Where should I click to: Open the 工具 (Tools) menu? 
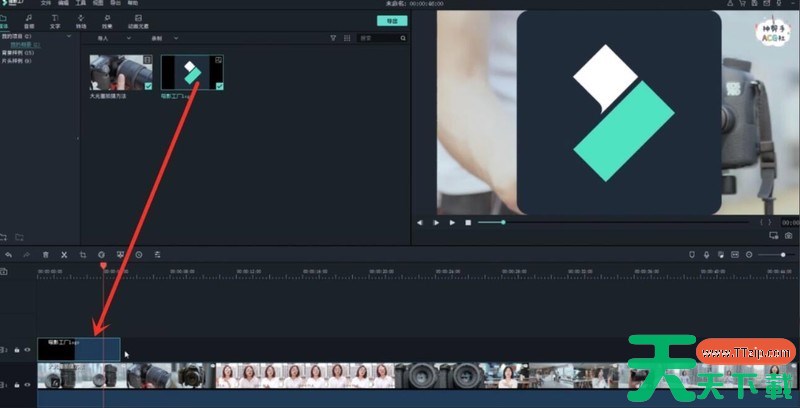[x=81, y=3]
